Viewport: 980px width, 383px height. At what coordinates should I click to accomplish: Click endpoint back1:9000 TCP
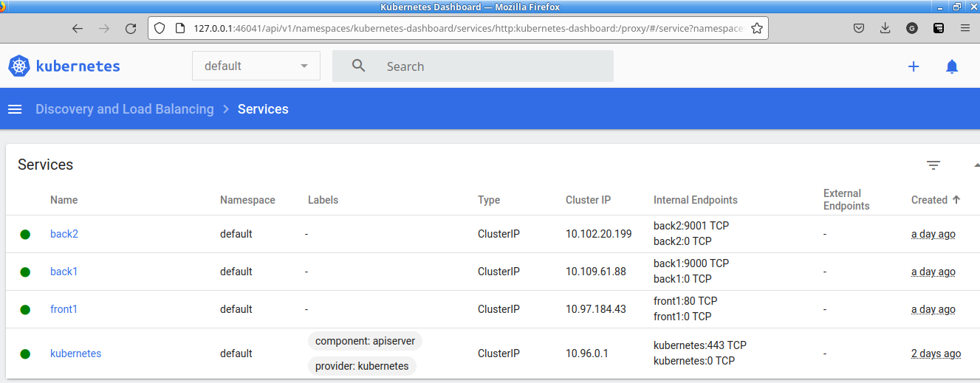(691, 263)
